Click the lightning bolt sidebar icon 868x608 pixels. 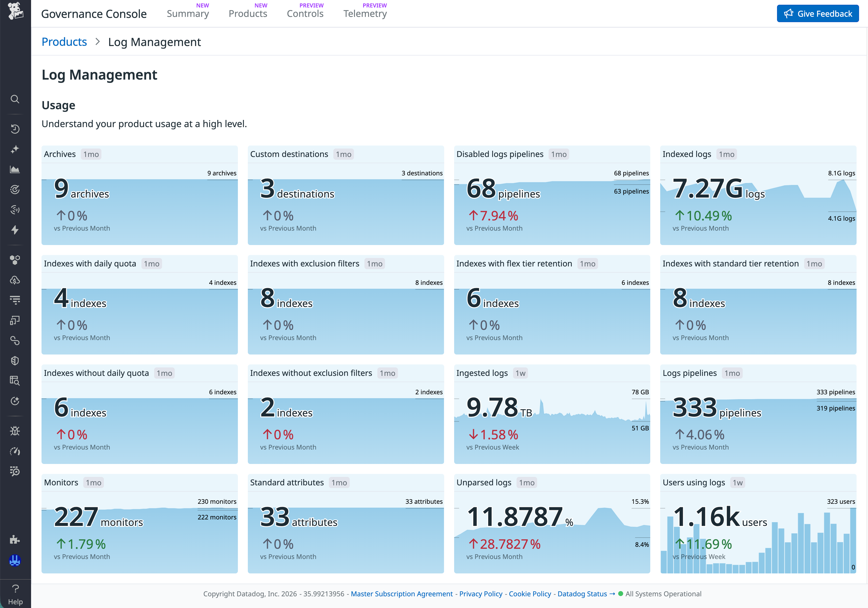tap(15, 230)
